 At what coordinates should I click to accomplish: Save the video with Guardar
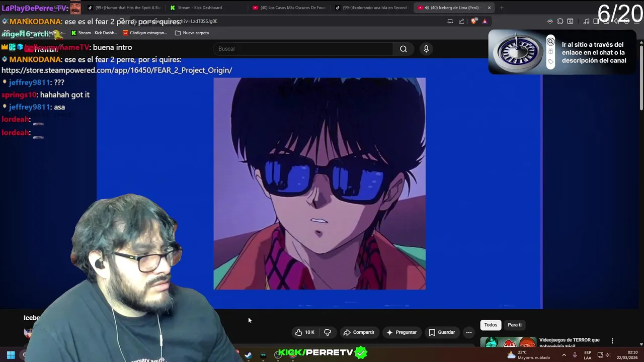[x=442, y=332]
